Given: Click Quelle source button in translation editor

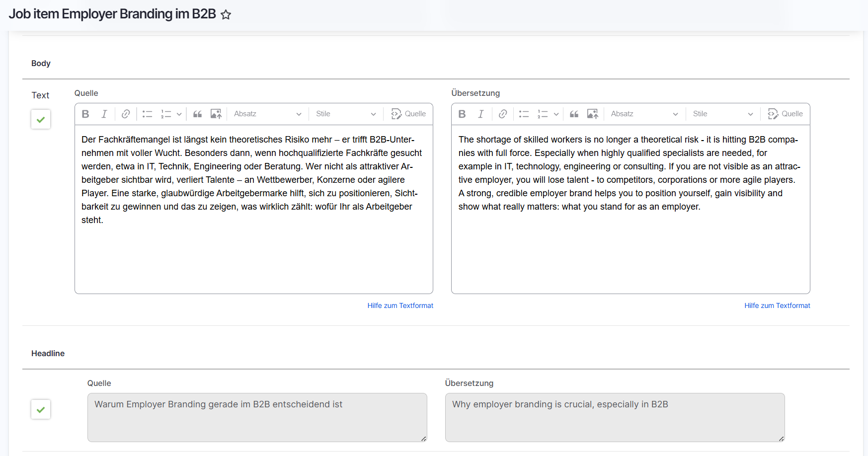Looking at the screenshot, I should 785,114.
